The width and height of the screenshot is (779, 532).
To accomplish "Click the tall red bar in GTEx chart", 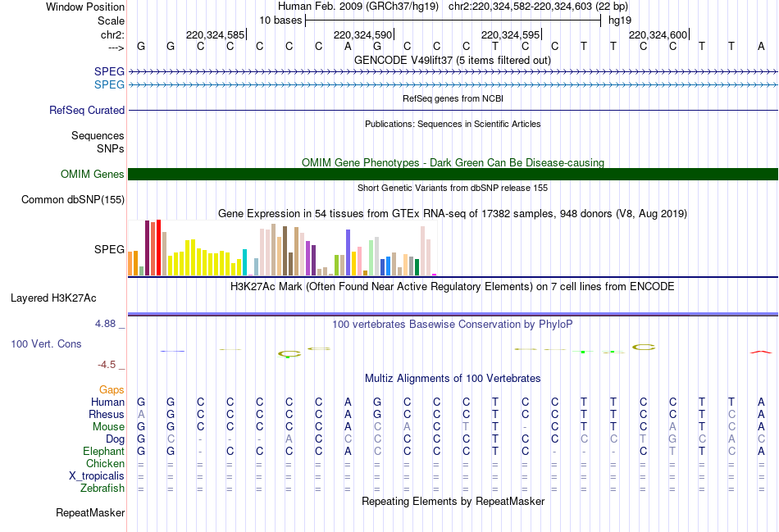I will [158, 248].
